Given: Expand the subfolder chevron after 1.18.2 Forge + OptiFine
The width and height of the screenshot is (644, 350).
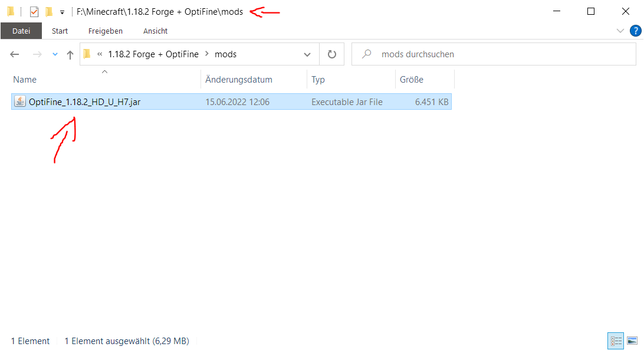Looking at the screenshot, I should click(x=206, y=54).
